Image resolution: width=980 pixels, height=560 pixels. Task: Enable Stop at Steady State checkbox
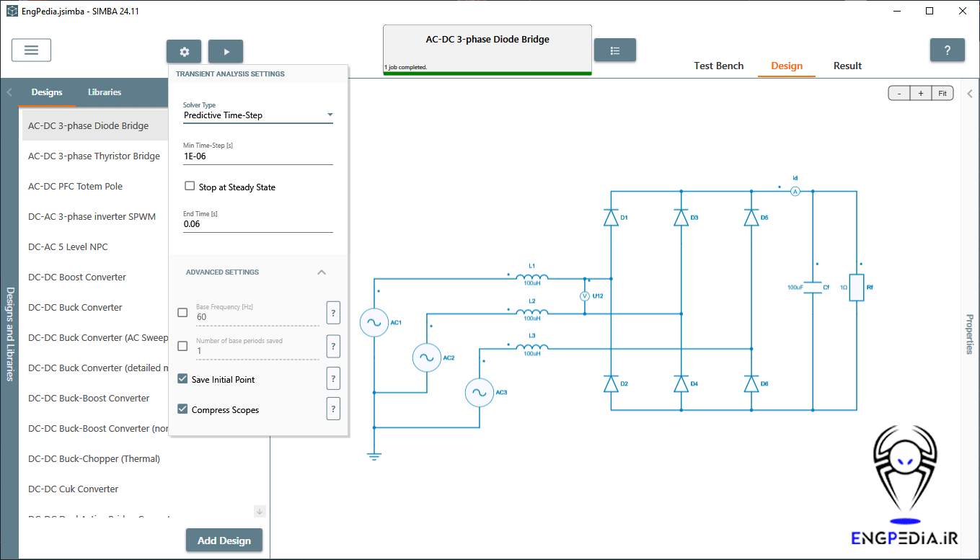pyautogui.click(x=190, y=186)
